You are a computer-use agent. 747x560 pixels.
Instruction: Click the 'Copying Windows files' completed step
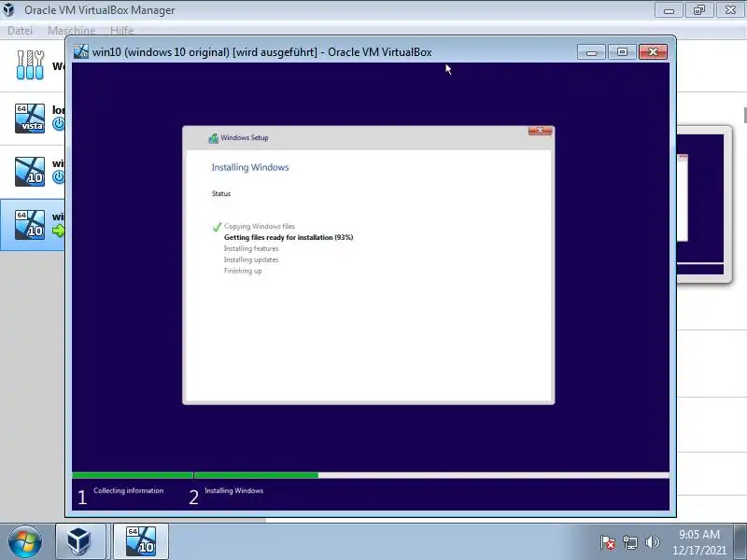coord(260,226)
